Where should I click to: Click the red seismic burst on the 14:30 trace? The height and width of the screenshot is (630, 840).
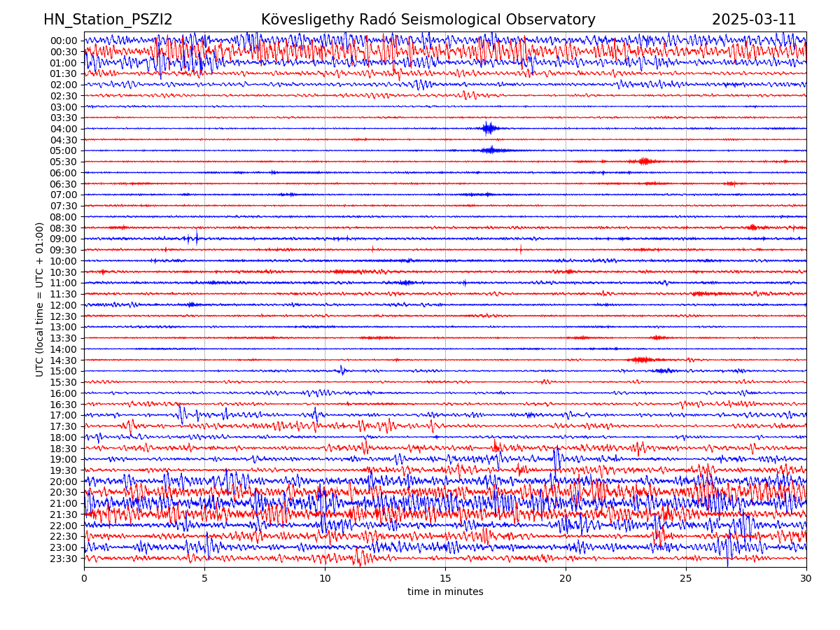coord(641,360)
